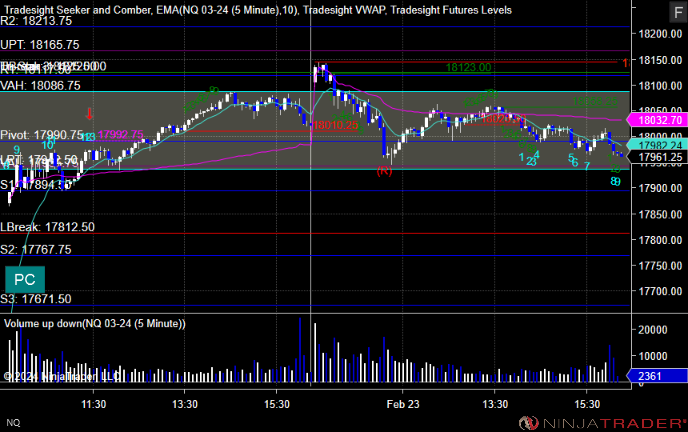Click the 17800.00 price axis label

click(x=660, y=240)
